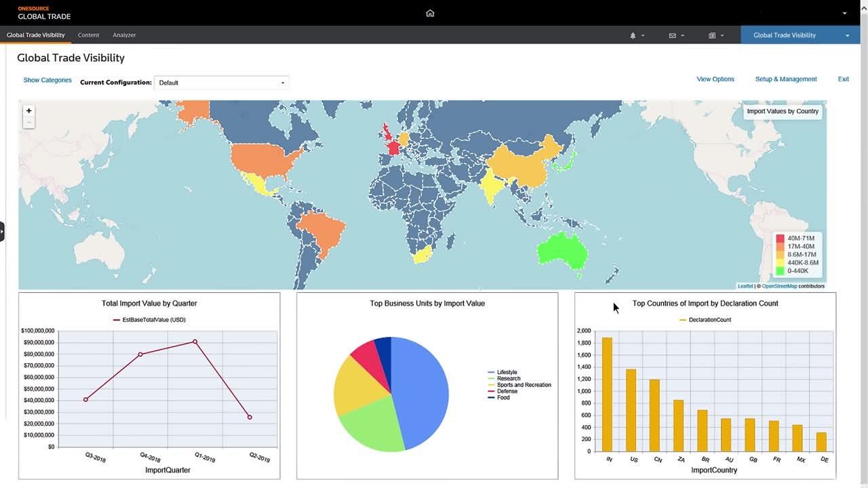This screenshot has width=868, height=488.
Task: Open the user menu caret in black header
Action: pos(844,14)
